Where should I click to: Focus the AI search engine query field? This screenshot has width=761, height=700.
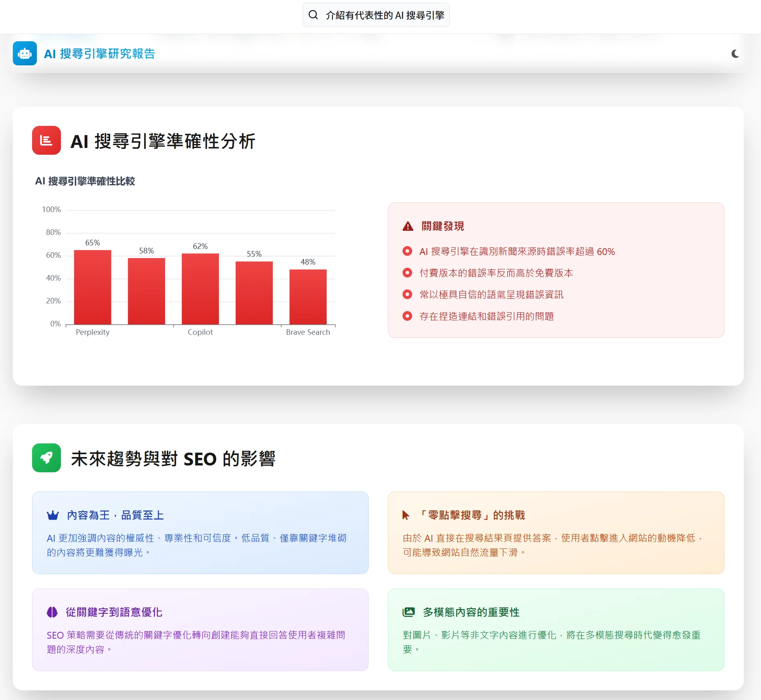[x=385, y=15]
